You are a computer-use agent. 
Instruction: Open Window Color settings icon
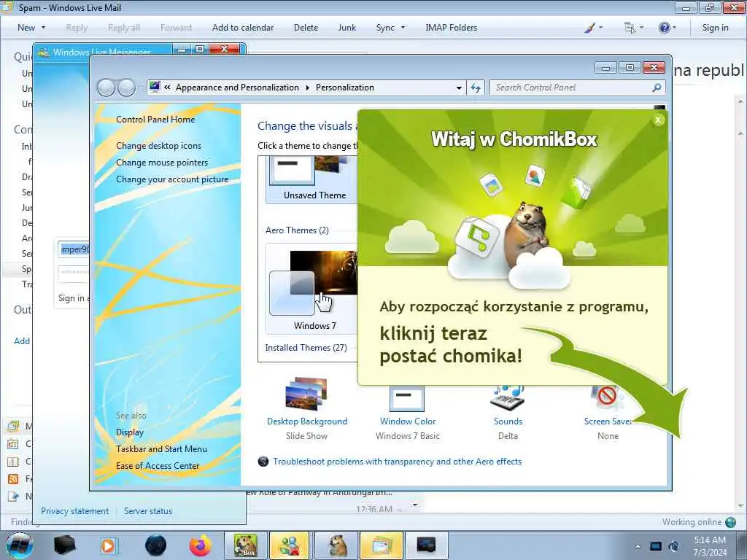pyautogui.click(x=407, y=398)
